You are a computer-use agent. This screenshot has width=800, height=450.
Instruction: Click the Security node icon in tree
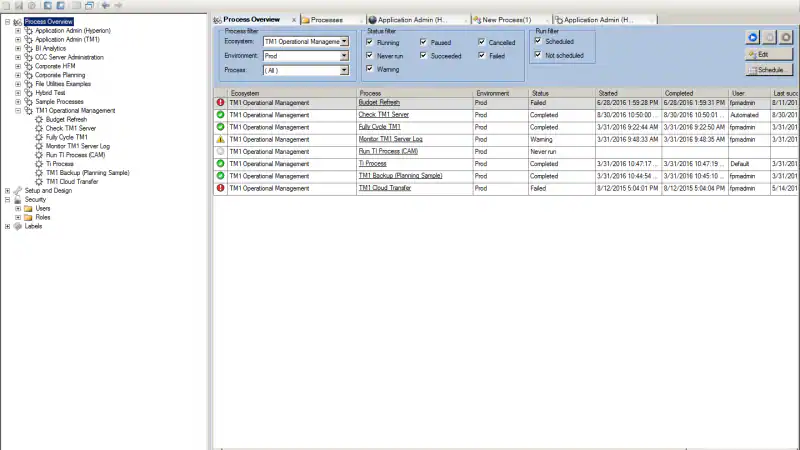pos(18,199)
